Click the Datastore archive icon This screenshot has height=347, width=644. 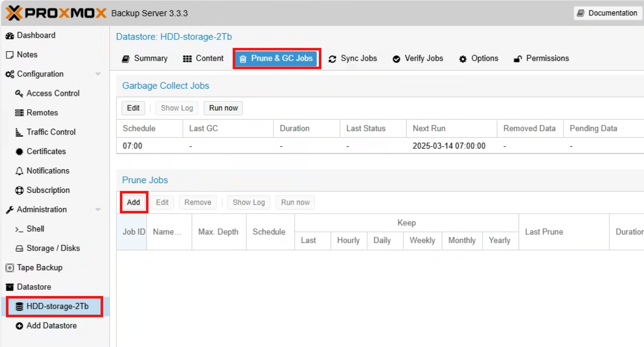point(10,287)
